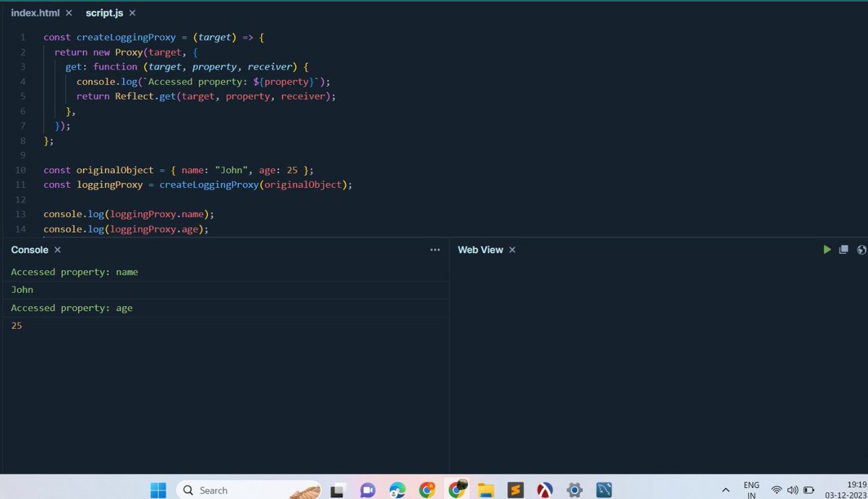868x499 pixels.
Task: Open Task View on the taskbar
Action: point(337,490)
